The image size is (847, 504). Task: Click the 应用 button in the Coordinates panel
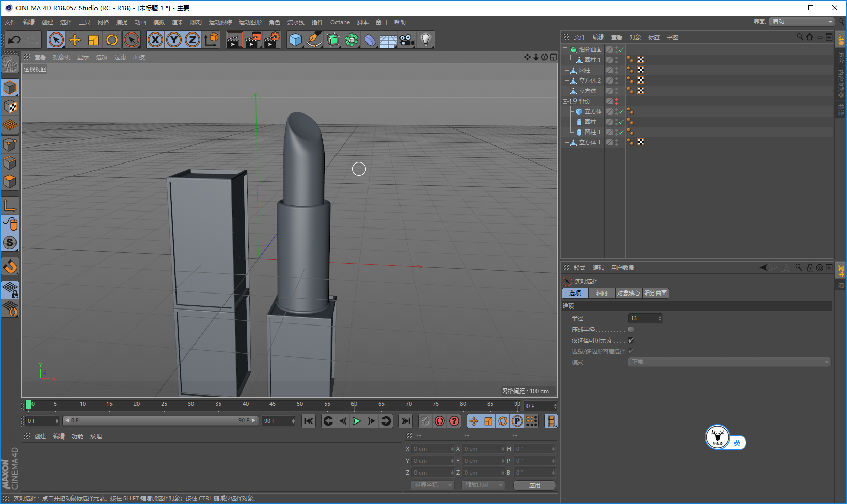point(535,485)
